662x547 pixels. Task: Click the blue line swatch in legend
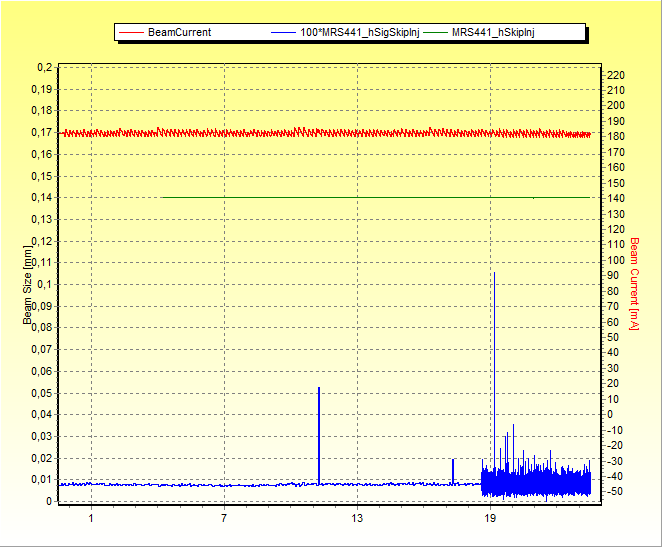[284, 32]
